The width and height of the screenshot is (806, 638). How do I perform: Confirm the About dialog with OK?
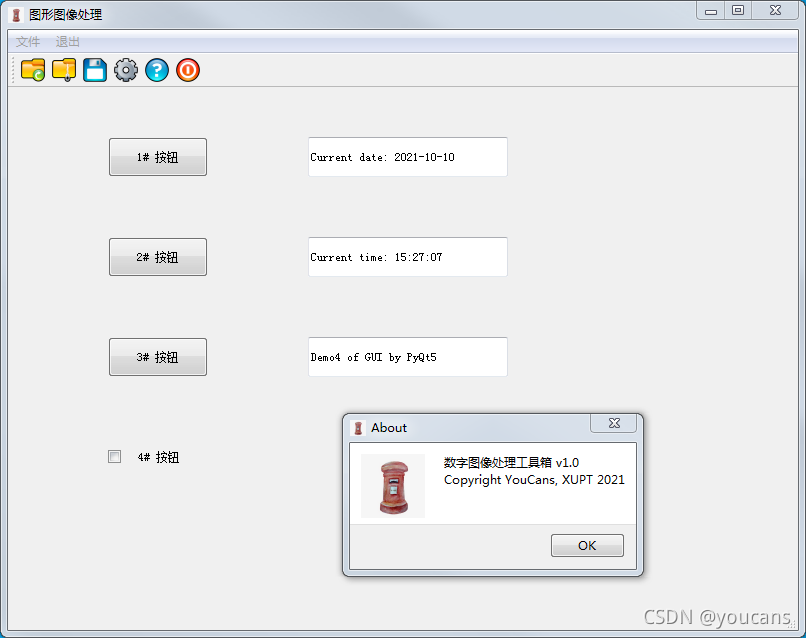coord(587,545)
